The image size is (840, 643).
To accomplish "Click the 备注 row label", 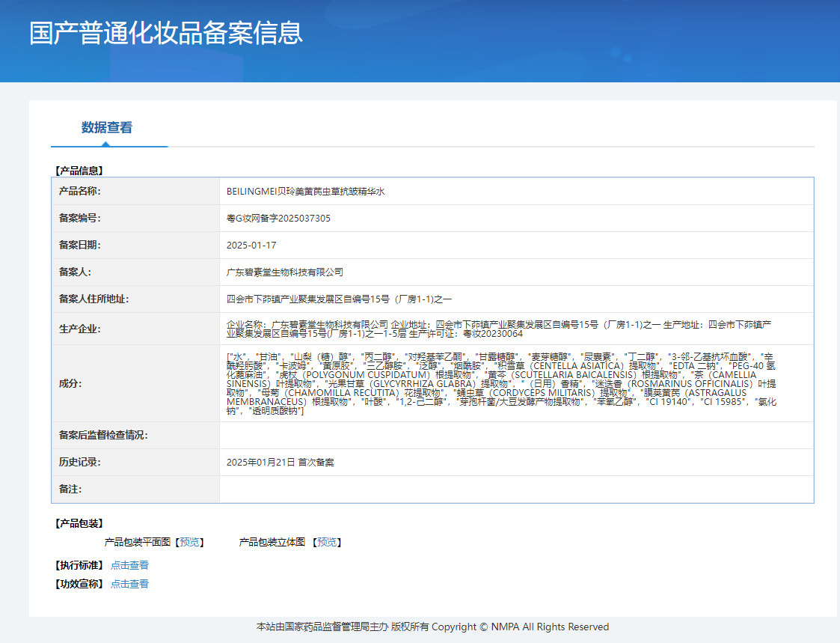I will (70, 489).
